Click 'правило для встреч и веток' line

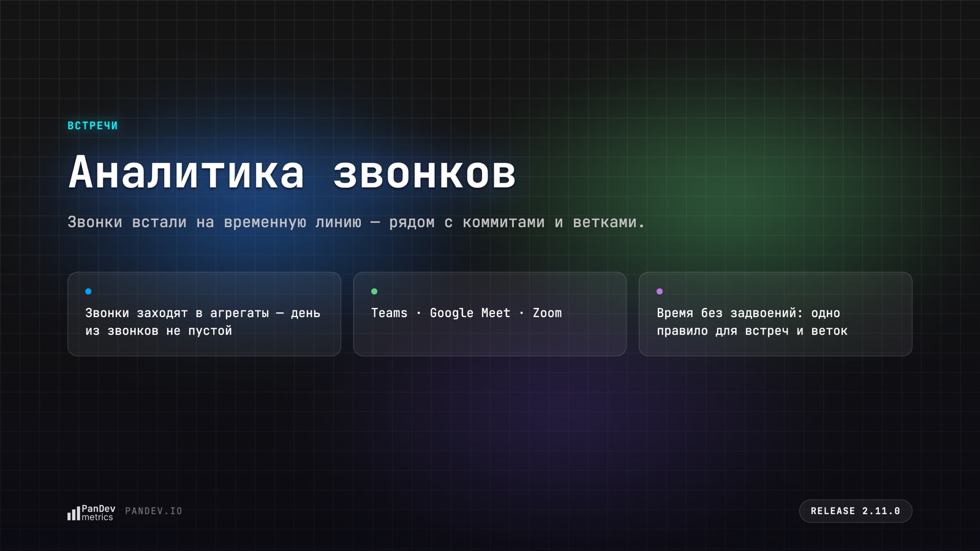(752, 331)
